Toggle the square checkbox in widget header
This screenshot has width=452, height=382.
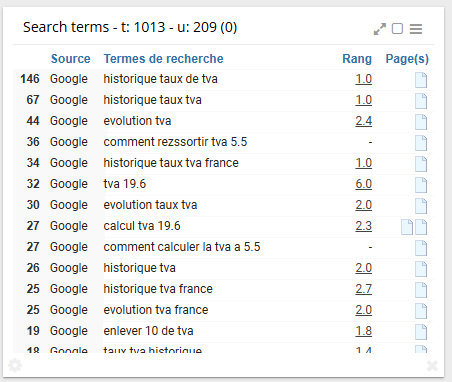(397, 29)
